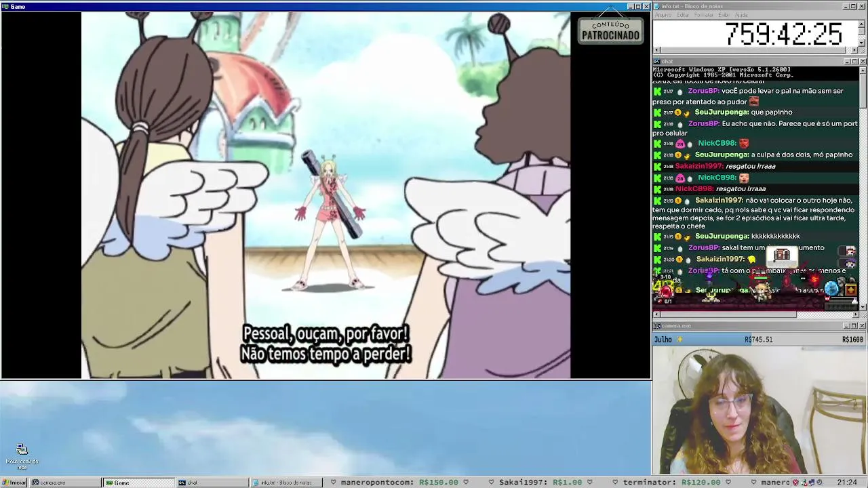Image resolution: width=868 pixels, height=488 pixels.
Task: Click the Notepad horizontal scroll left arrow
Action: 656,50
